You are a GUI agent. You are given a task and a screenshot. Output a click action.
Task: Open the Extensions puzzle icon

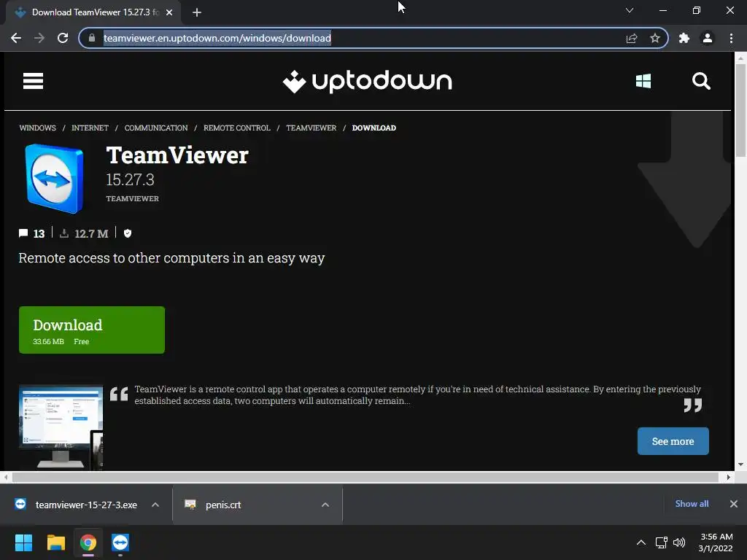pyautogui.click(x=684, y=38)
